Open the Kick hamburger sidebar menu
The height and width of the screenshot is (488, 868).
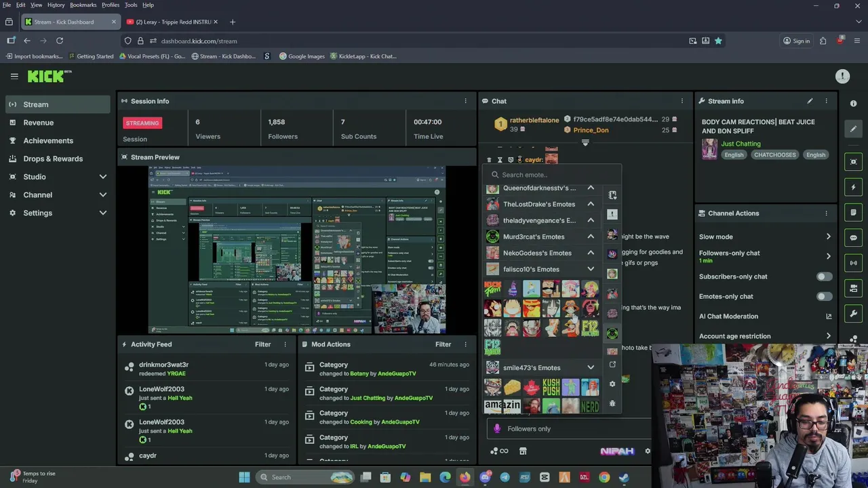pyautogui.click(x=14, y=76)
